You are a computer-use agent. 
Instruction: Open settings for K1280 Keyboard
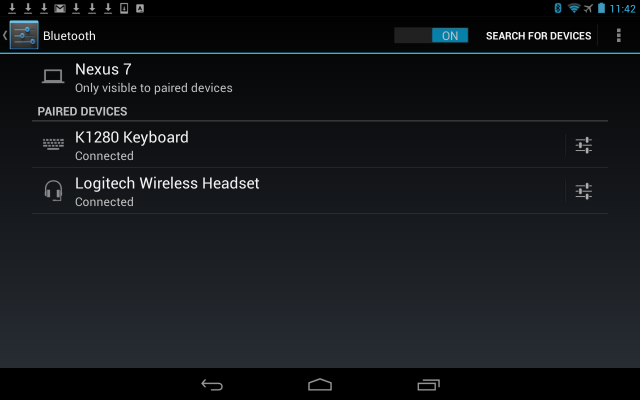pos(583,145)
